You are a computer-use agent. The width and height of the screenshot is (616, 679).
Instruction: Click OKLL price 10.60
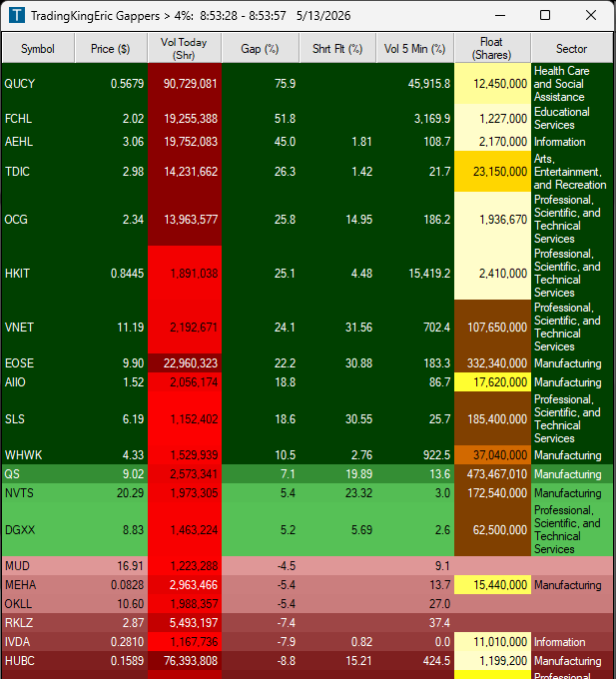131,604
